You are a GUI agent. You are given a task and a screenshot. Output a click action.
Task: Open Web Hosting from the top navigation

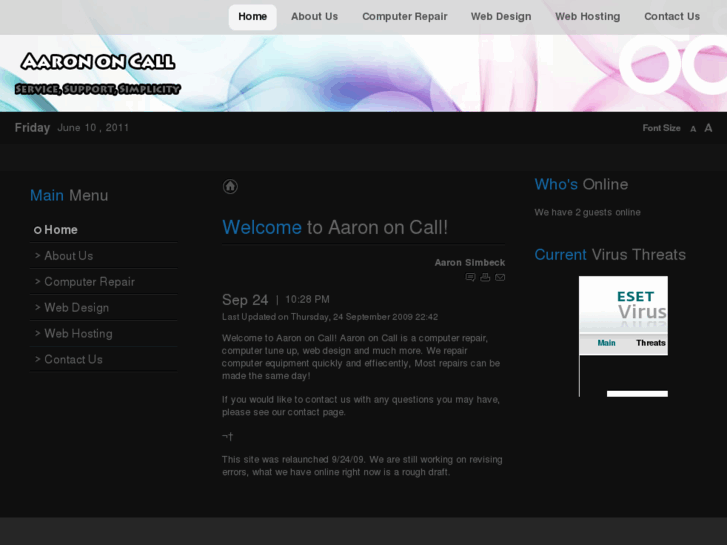coord(587,17)
